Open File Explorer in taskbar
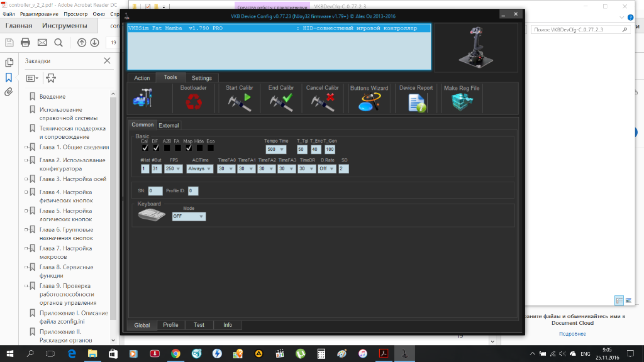Screen dimensions: 644x362 (92, 354)
